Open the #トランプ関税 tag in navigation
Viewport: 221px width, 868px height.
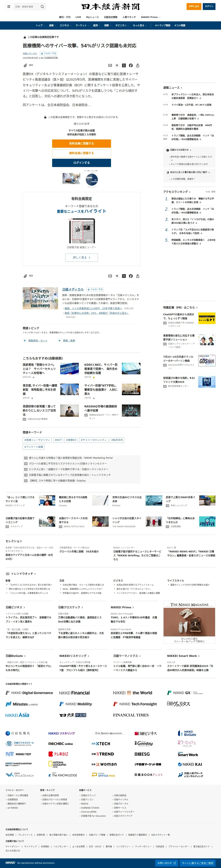pos(163,25)
